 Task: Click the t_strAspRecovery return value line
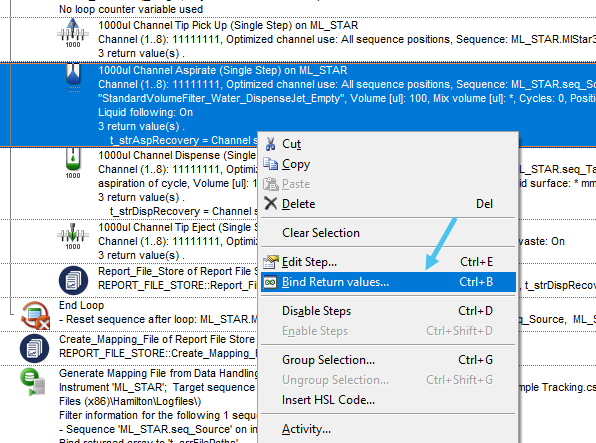click(x=184, y=140)
